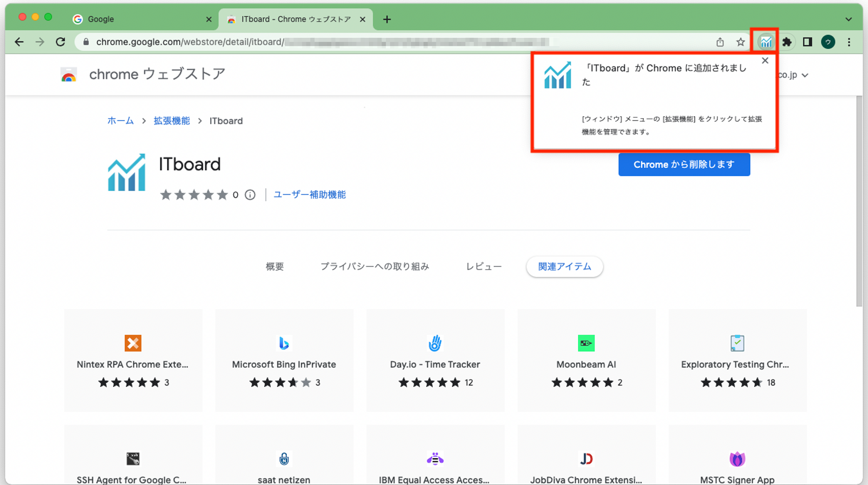This screenshot has height=485, width=868.
Task: Reload the current page
Action: pos(60,42)
